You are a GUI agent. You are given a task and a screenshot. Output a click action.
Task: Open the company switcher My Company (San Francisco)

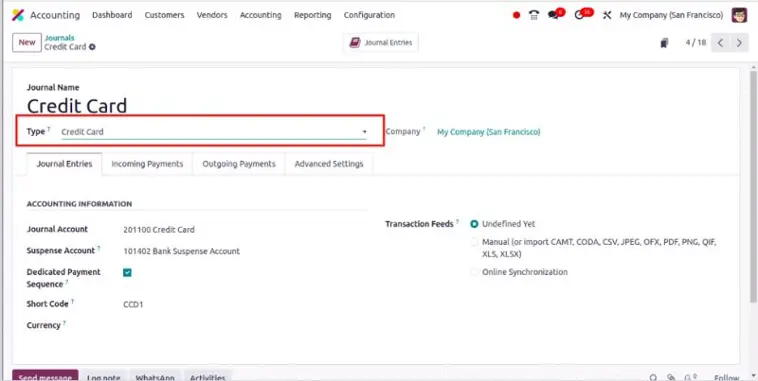pyautogui.click(x=671, y=15)
